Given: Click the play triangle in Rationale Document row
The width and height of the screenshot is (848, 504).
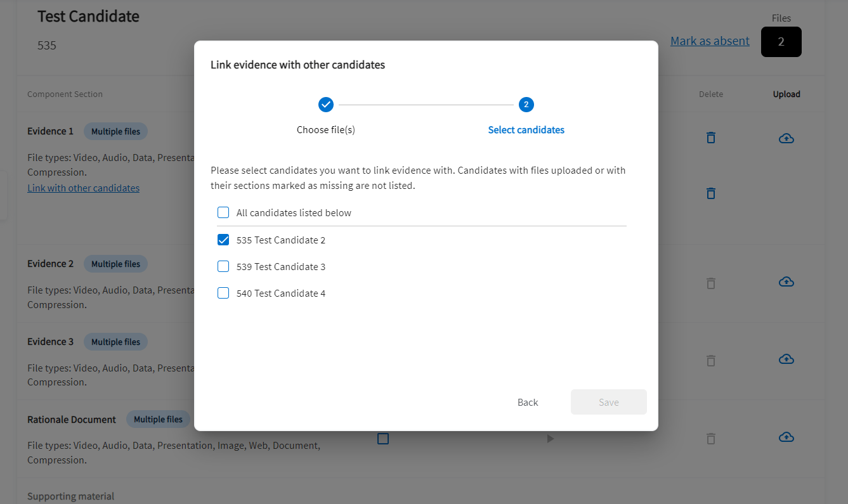Looking at the screenshot, I should point(550,438).
